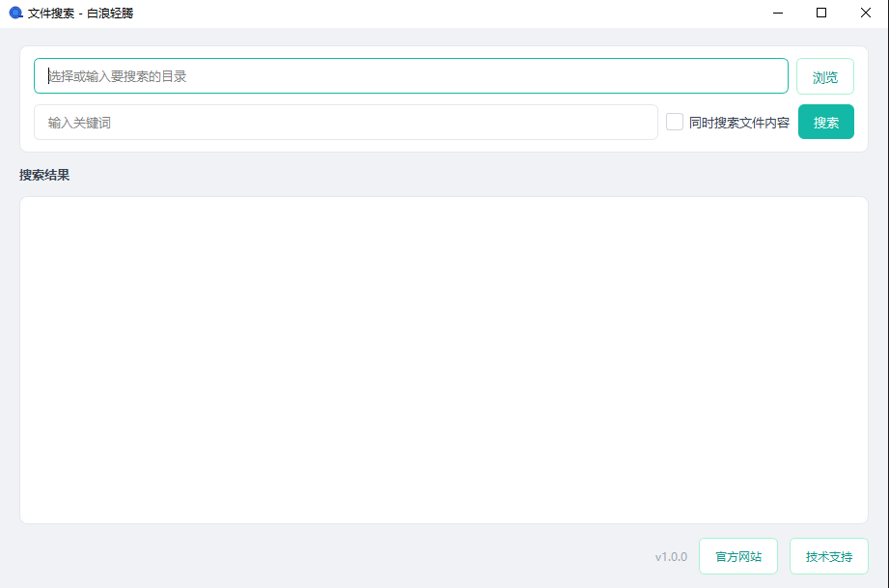Screen dimensions: 889x588
Task: Click the 搜索结果 heading
Action: pos(44,176)
